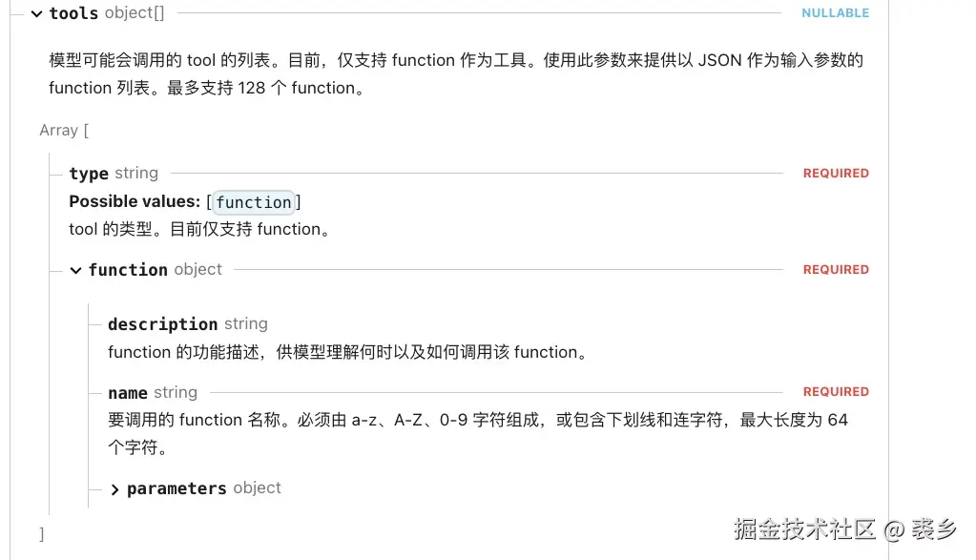Click the 'Possible values:' label
The width and height of the screenshot is (976, 560).
135,202
